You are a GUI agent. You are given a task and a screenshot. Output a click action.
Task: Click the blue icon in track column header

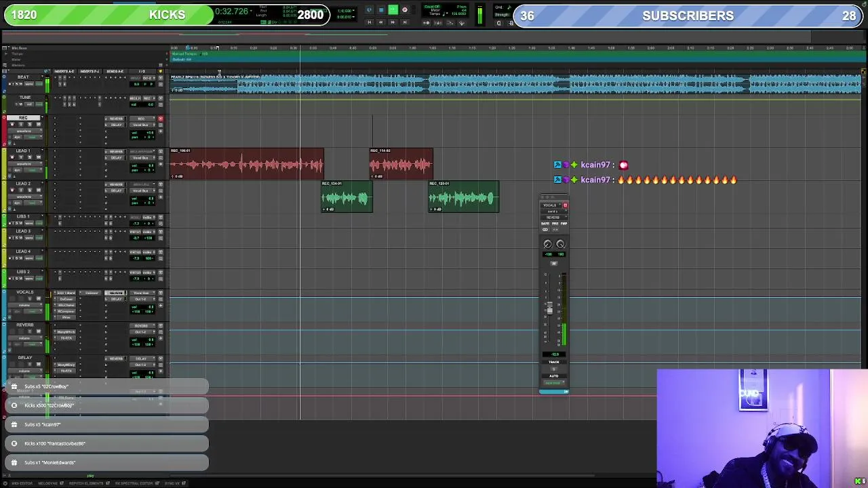click(x=46, y=71)
